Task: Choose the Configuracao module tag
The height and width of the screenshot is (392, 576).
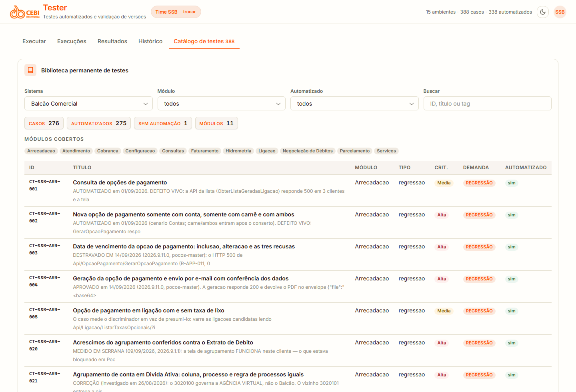Action: coord(140,151)
